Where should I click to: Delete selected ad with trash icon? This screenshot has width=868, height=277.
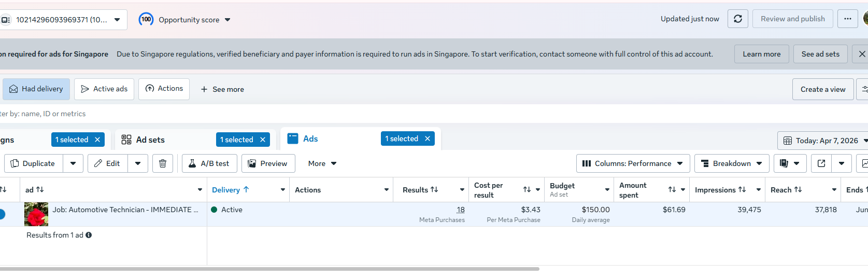pos(163,163)
